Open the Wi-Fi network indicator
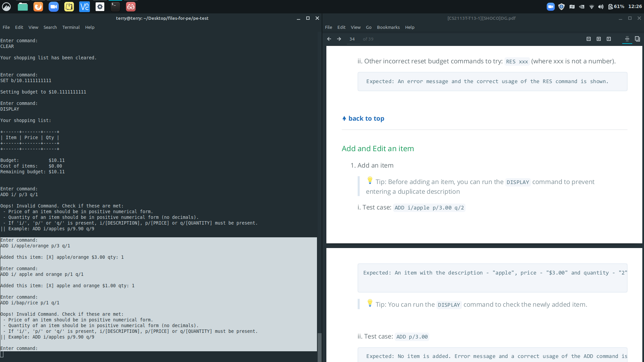This screenshot has height=362, width=644. 592,7
